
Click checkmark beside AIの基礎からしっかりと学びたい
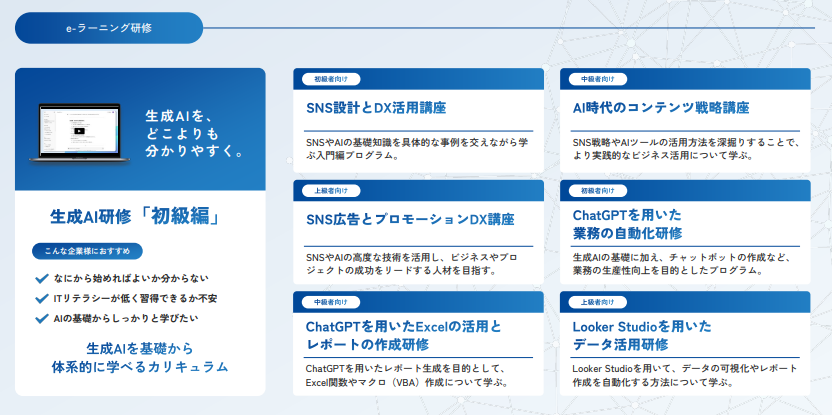[x=41, y=318]
